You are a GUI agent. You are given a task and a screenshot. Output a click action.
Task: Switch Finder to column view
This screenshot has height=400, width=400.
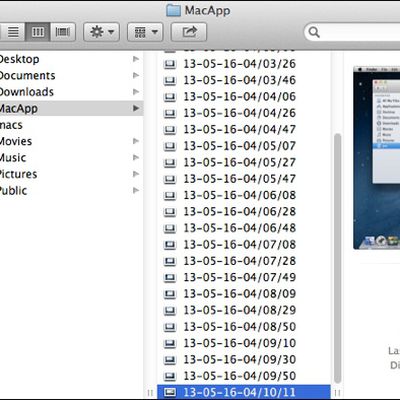click(38, 32)
